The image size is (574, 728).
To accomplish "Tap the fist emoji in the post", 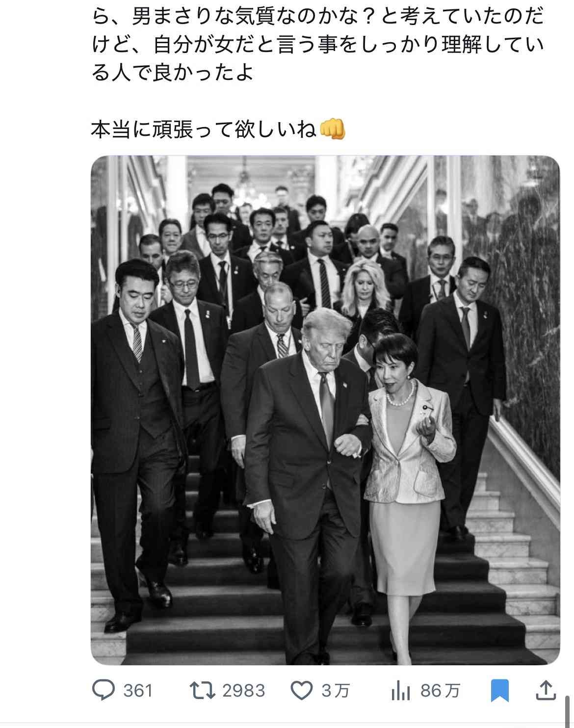I will tap(332, 130).
